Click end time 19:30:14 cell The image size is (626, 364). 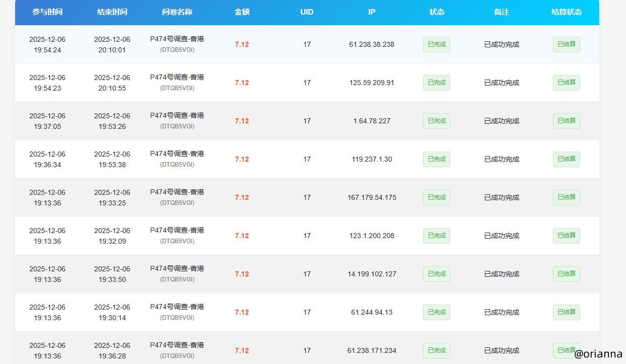point(112,312)
